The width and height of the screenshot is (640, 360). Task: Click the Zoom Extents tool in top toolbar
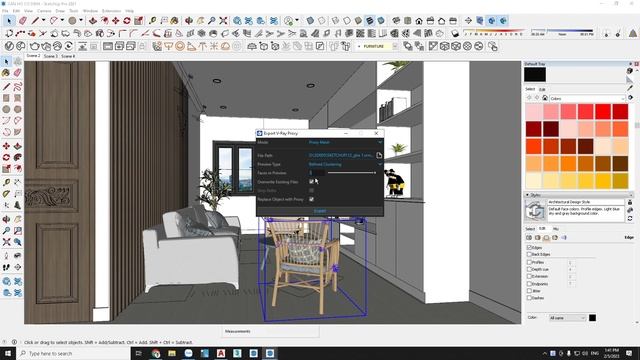(x=223, y=20)
